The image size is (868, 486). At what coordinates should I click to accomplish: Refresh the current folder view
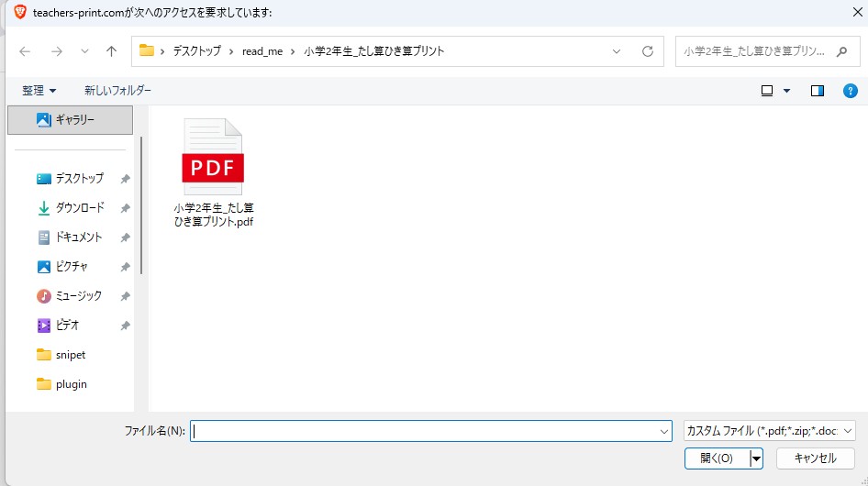pyautogui.click(x=647, y=51)
